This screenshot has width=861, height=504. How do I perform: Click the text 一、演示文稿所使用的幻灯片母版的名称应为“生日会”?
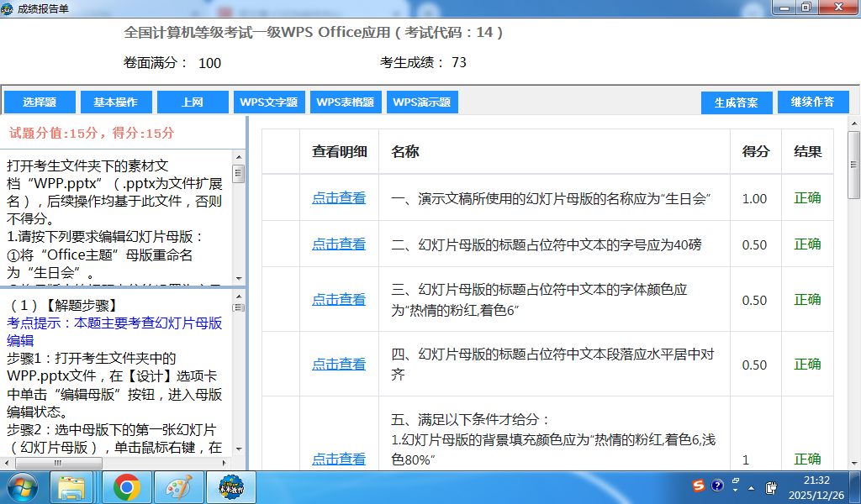pyautogui.click(x=551, y=198)
